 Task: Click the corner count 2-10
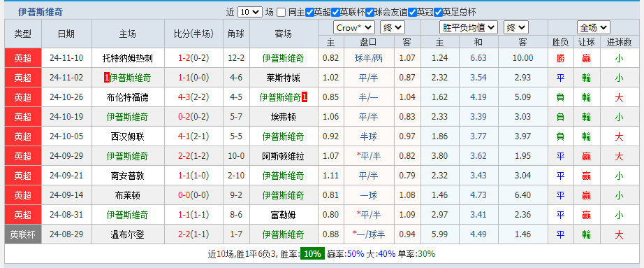(x=236, y=176)
